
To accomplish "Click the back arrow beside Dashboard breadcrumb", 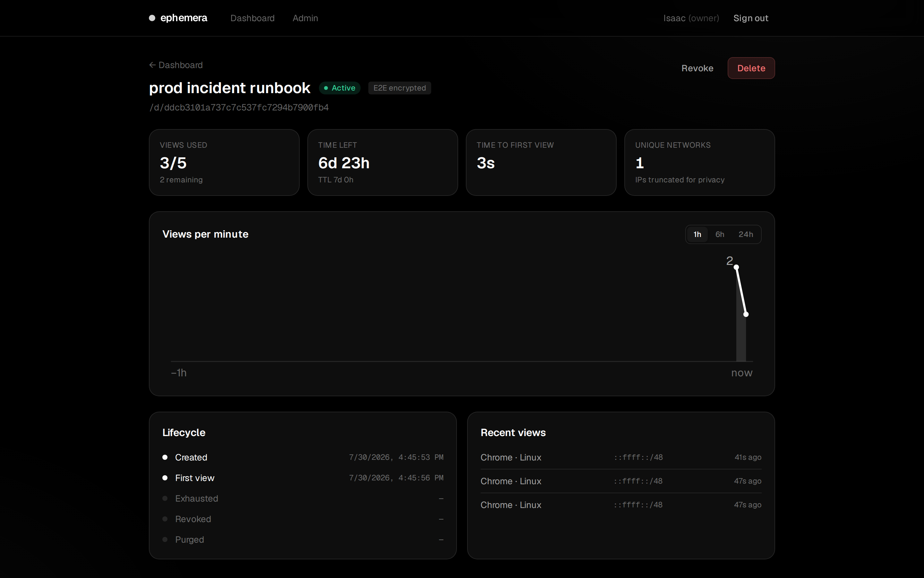I will [152, 65].
